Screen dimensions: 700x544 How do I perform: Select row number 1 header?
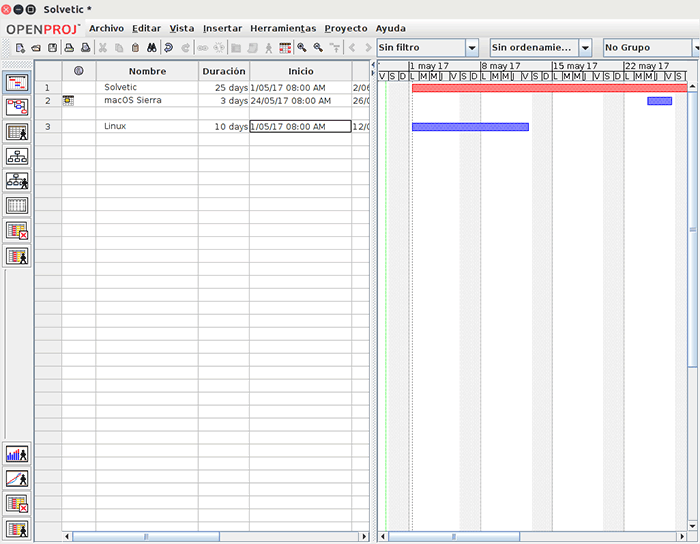tap(48, 87)
